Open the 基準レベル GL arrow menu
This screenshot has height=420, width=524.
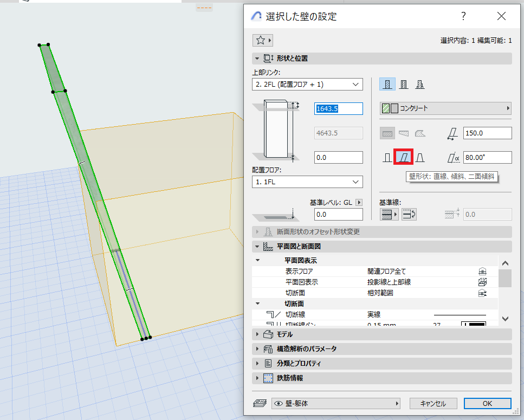[359, 203]
